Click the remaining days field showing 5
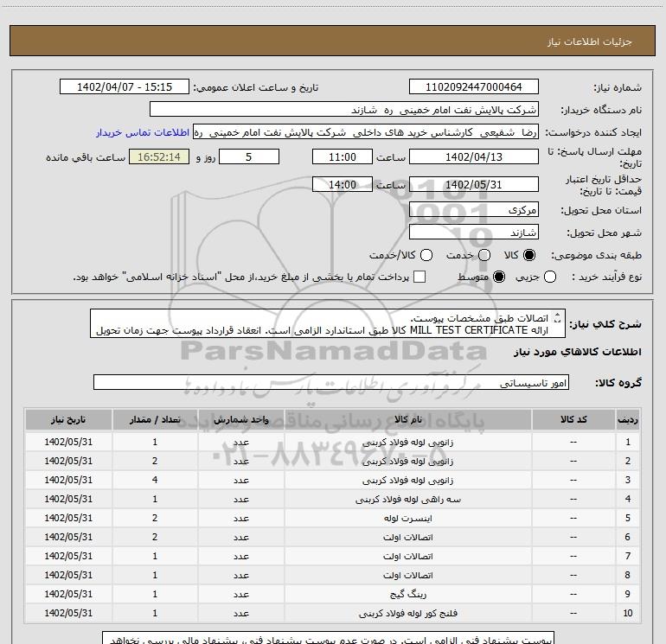Image resolution: width=666 pixels, height=644 pixels. (249, 156)
